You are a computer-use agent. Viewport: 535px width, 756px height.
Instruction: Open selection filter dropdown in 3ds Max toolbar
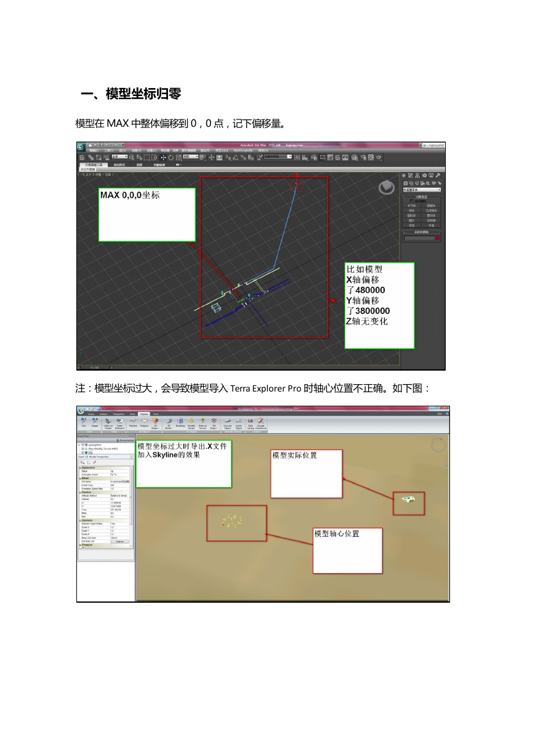click(119, 158)
